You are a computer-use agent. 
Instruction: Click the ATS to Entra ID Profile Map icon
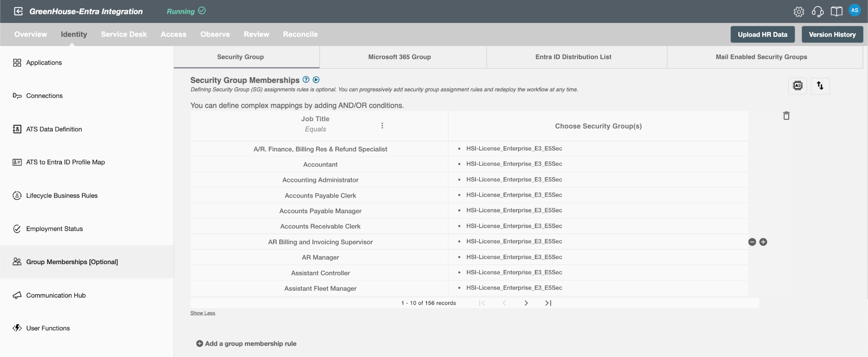point(17,162)
